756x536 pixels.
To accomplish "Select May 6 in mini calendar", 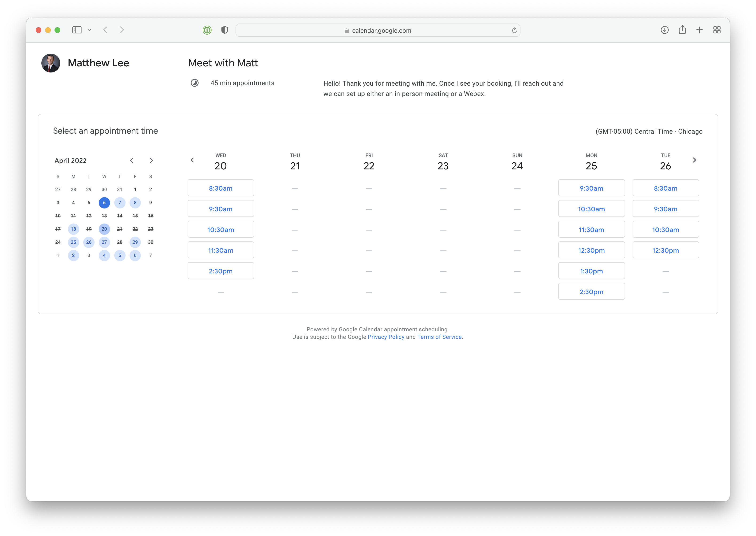I will pos(135,256).
